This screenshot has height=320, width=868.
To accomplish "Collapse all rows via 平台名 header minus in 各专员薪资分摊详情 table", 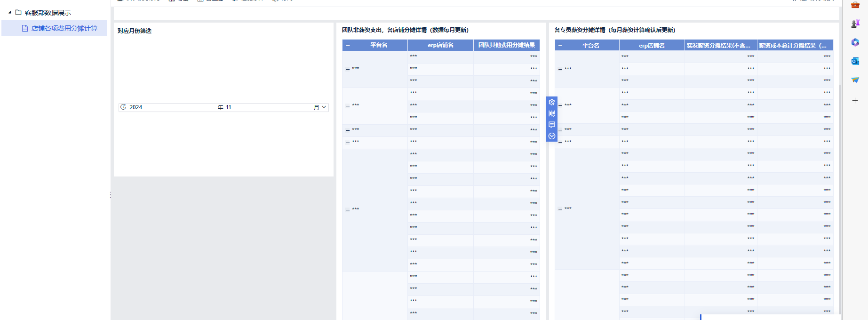I will [x=560, y=46].
